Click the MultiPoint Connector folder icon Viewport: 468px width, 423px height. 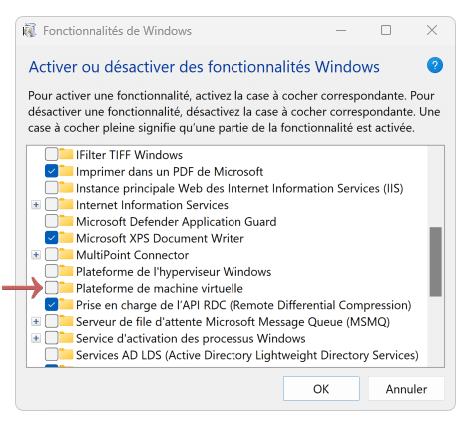pyautogui.click(x=66, y=254)
